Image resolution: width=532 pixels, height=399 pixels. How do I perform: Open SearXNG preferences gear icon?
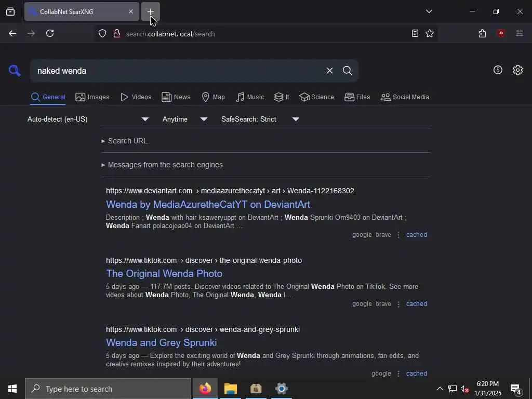[x=517, y=70]
